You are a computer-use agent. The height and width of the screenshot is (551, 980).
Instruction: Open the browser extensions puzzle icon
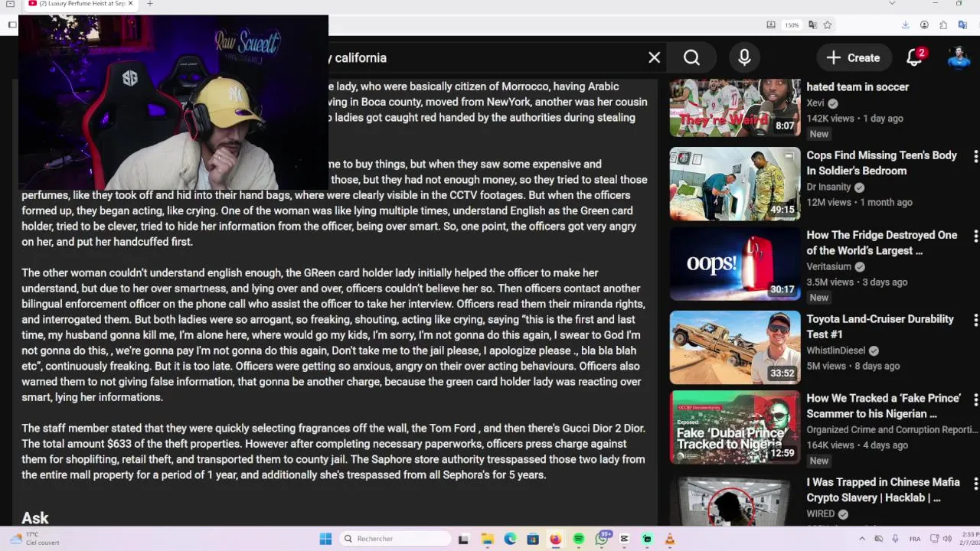[x=943, y=25]
